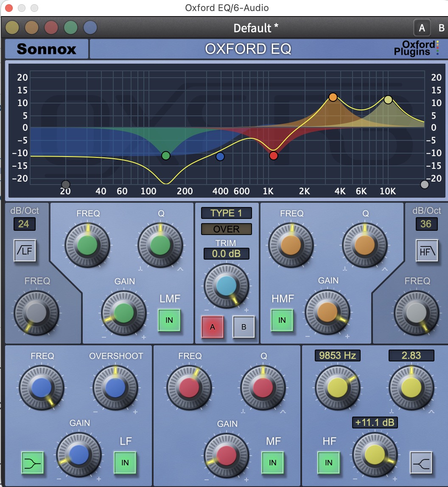448x487 pixels.
Task: Click the blue LF GAIN knob
Action: point(79,455)
